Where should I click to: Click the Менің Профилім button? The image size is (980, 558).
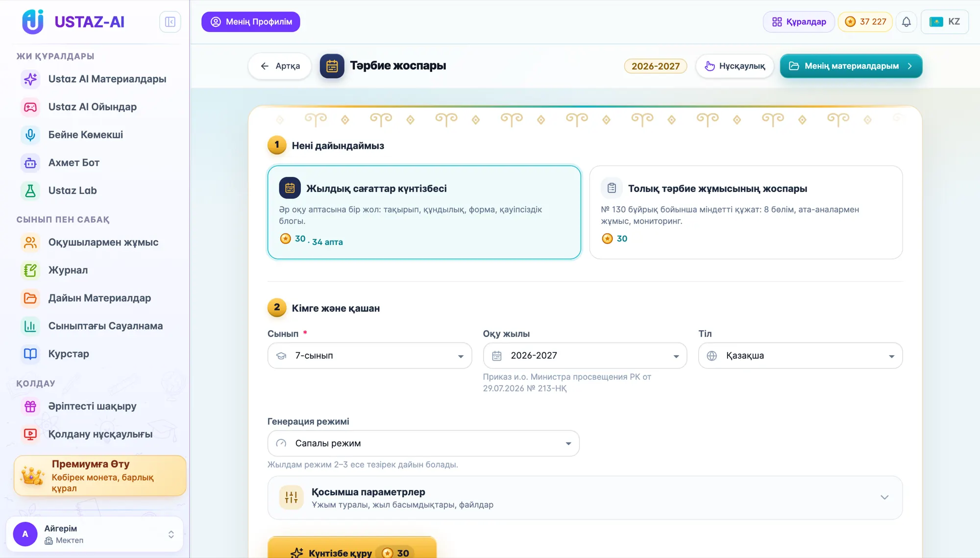pos(251,22)
